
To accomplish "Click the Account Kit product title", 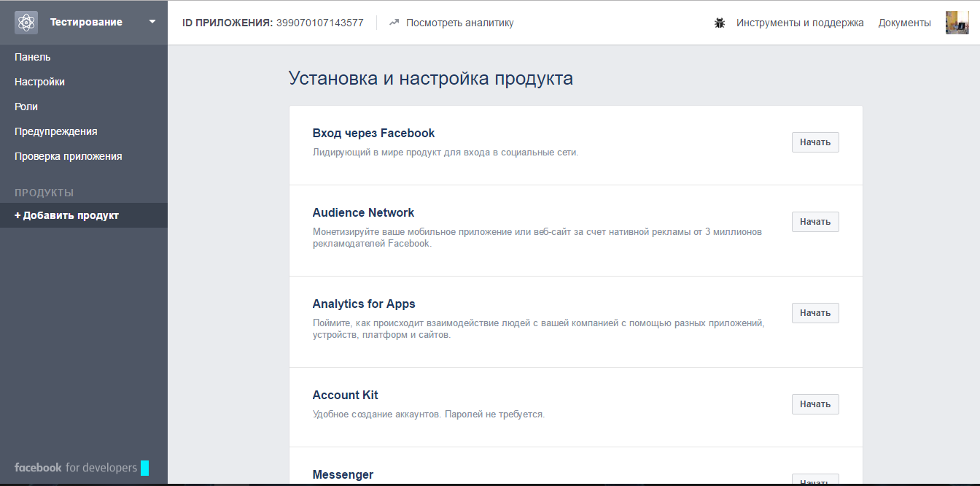I will (x=346, y=395).
